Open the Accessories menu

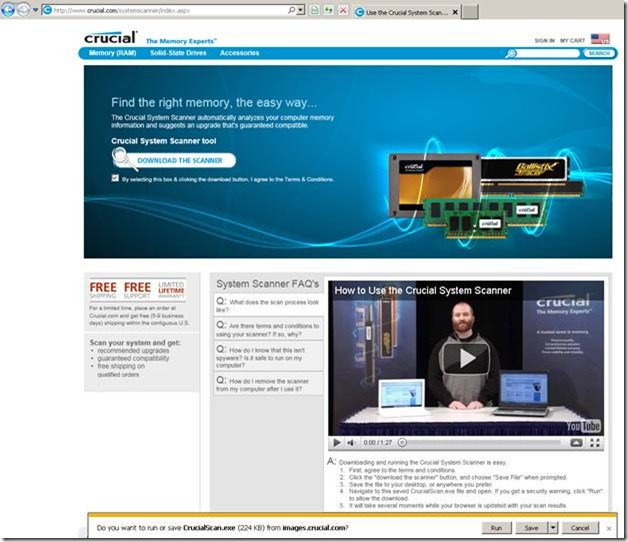pyautogui.click(x=240, y=53)
